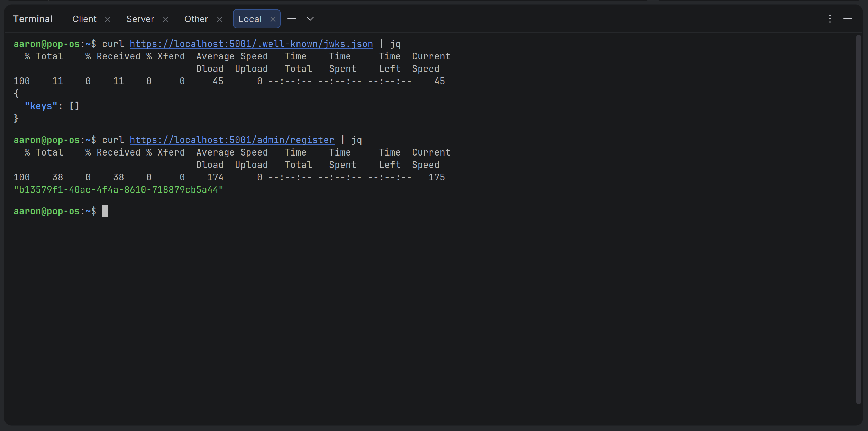Close the Other terminal tab
Image resolution: width=868 pixels, height=431 pixels.
click(220, 19)
